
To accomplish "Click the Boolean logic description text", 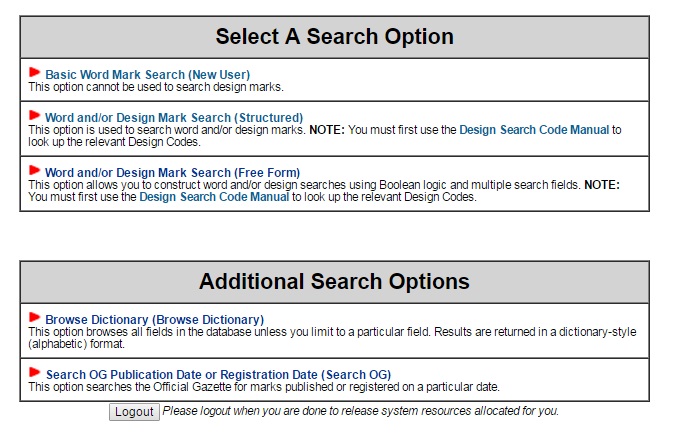I will pyautogui.click(x=324, y=191).
